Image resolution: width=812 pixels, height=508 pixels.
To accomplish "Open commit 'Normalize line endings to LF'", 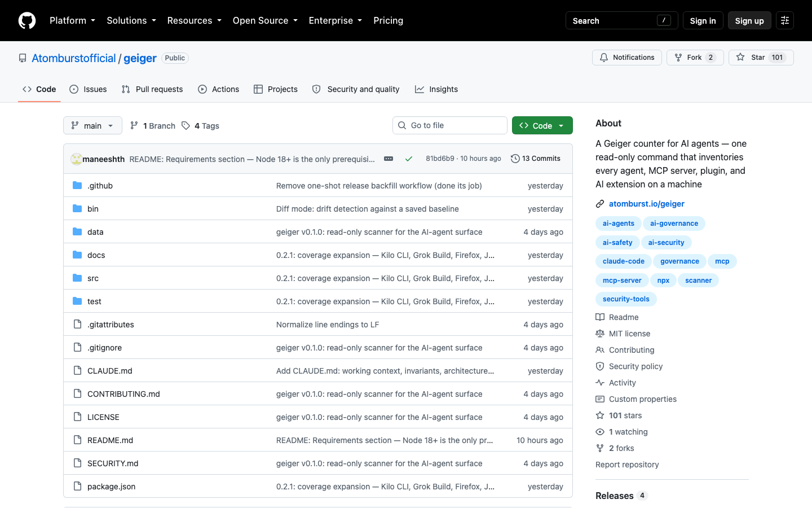I will [x=328, y=325].
